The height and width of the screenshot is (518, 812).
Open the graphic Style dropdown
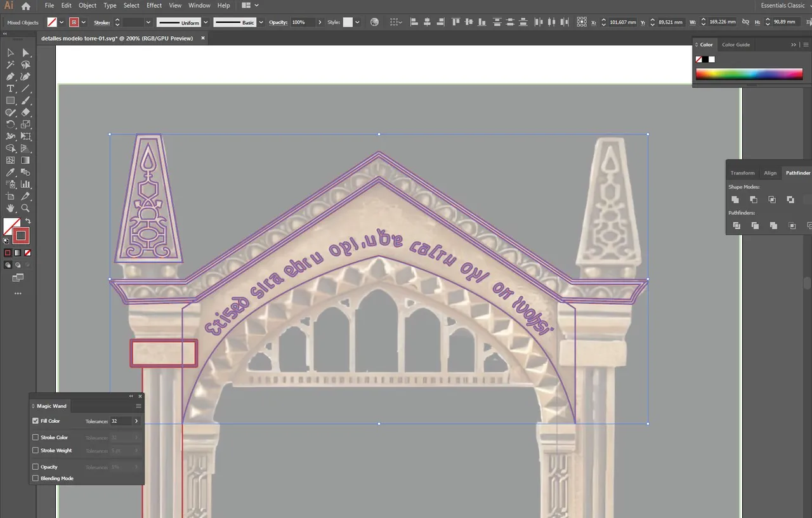357,22
